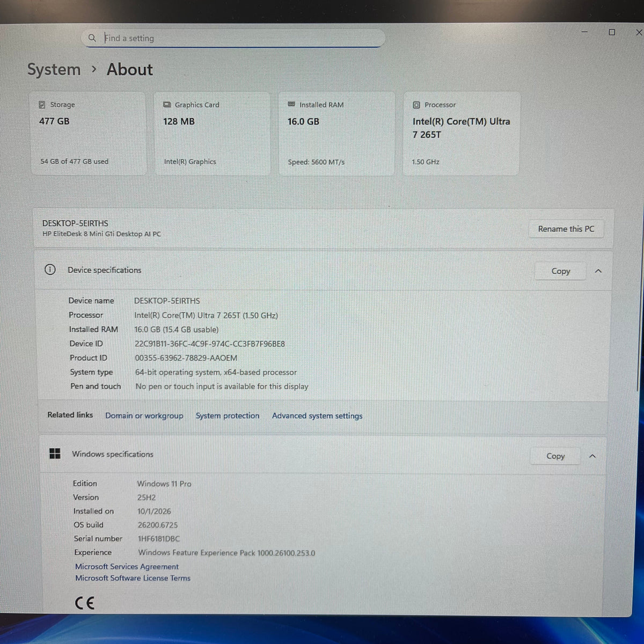
Task: Select the Graphics Card 128 MB card
Action: tap(212, 133)
